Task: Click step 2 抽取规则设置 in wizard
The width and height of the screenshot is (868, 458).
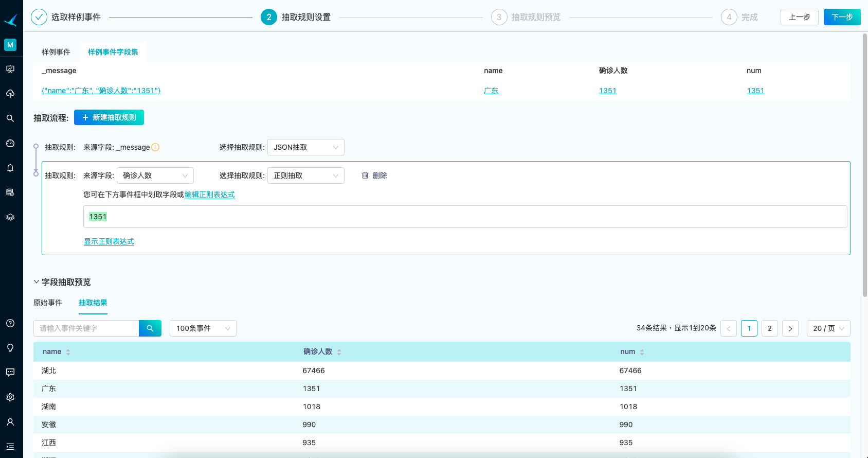Action: [x=296, y=17]
